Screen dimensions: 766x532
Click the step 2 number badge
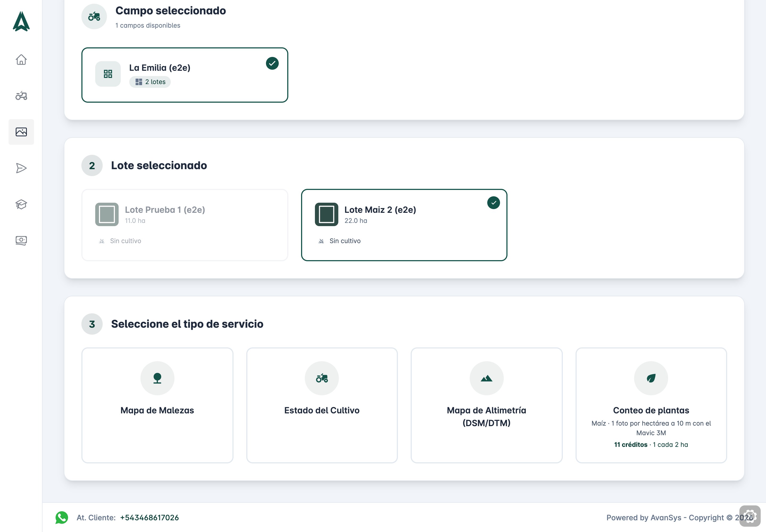[92, 166]
